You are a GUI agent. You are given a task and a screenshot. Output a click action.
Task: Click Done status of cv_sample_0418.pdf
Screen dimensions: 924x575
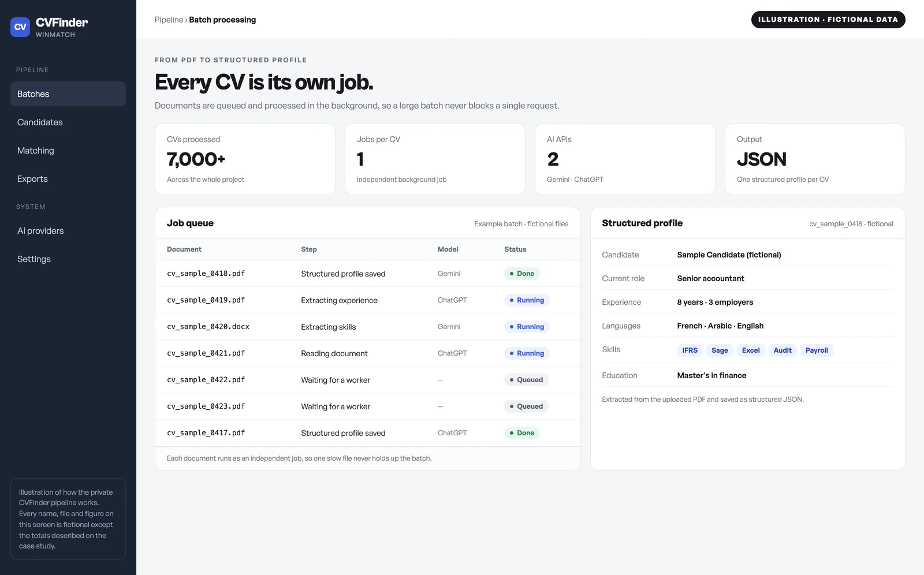(522, 274)
